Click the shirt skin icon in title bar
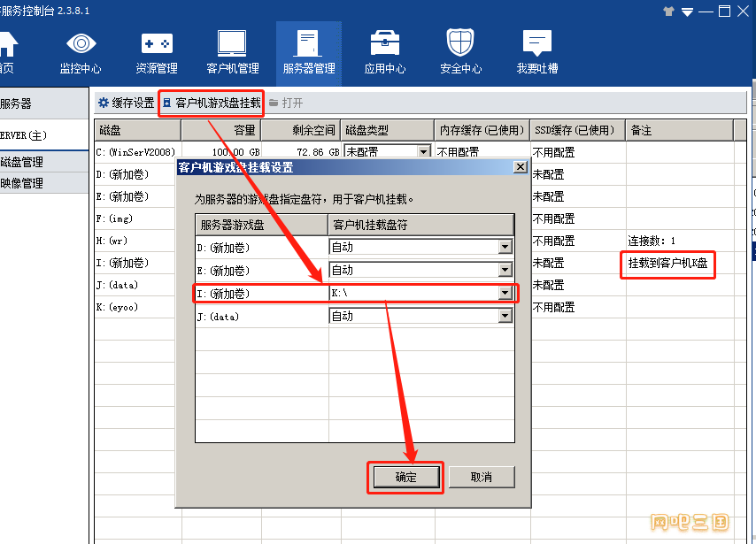 pos(668,11)
